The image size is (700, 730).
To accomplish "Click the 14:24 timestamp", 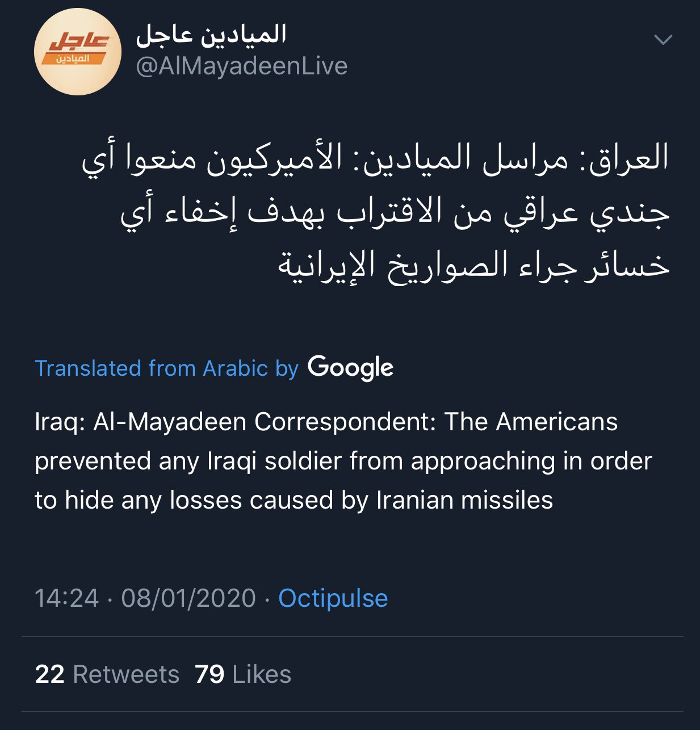I will tap(66, 598).
